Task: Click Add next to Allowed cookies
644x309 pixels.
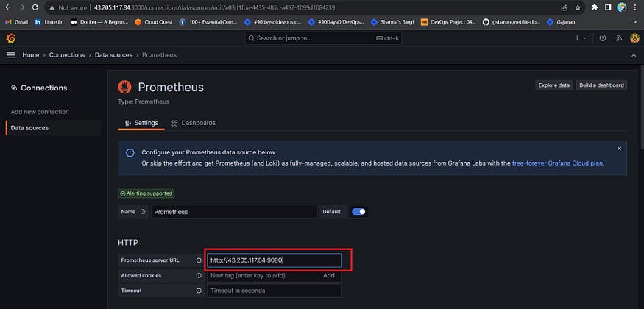Action: tap(328, 276)
